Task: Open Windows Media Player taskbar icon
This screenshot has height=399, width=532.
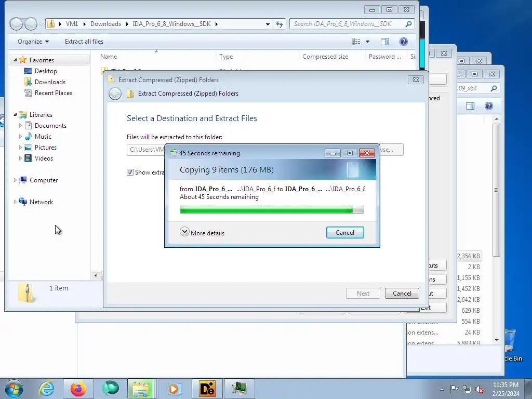Action: 174,389
